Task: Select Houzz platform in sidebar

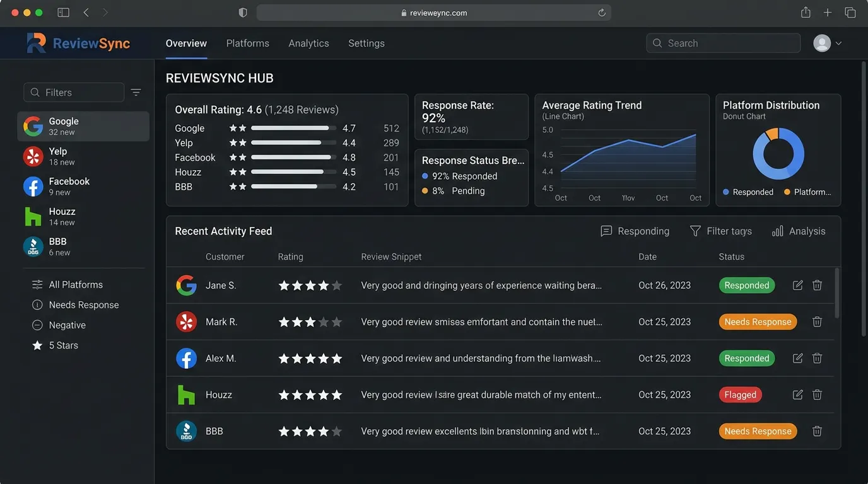Action: tap(83, 217)
